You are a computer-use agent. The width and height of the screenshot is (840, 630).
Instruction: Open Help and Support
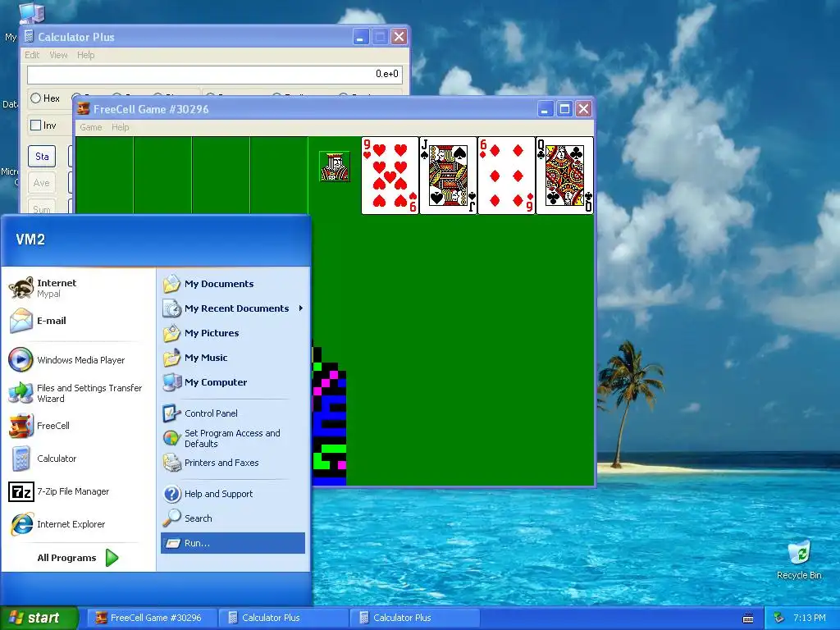pyautogui.click(x=233, y=493)
